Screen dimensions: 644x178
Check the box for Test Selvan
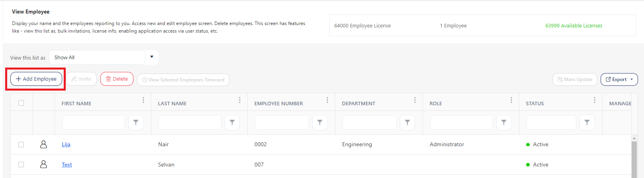pyautogui.click(x=21, y=164)
